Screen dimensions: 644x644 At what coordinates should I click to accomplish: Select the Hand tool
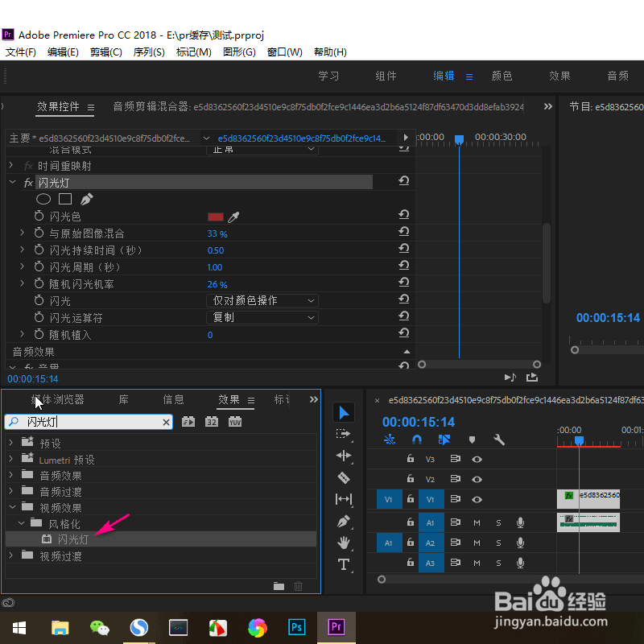(x=344, y=543)
